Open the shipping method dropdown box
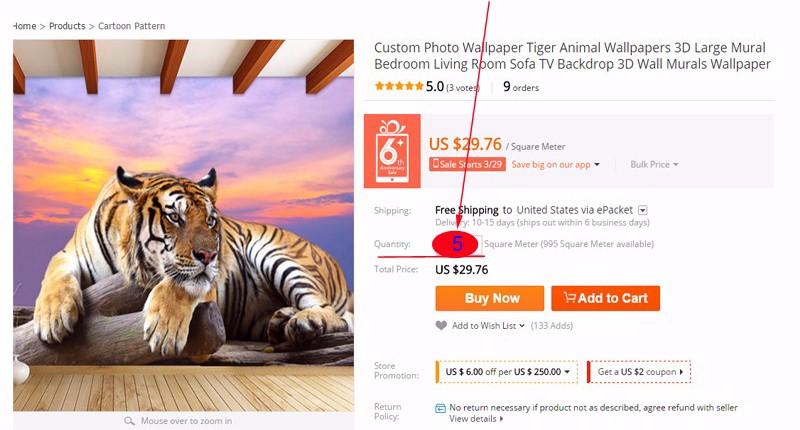 coord(643,210)
